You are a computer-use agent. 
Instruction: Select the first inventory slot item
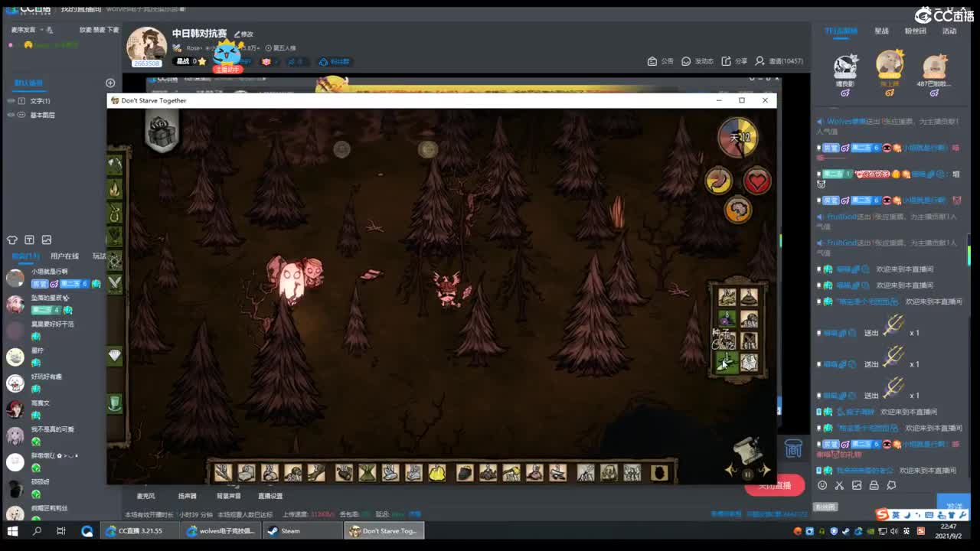[223, 473]
